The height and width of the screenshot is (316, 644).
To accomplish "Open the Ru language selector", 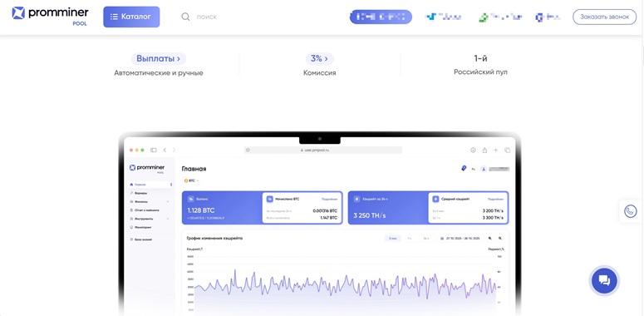I will point(473,169).
